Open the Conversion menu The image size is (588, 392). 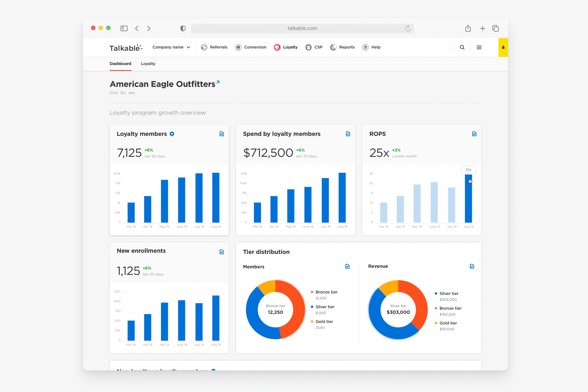(251, 47)
